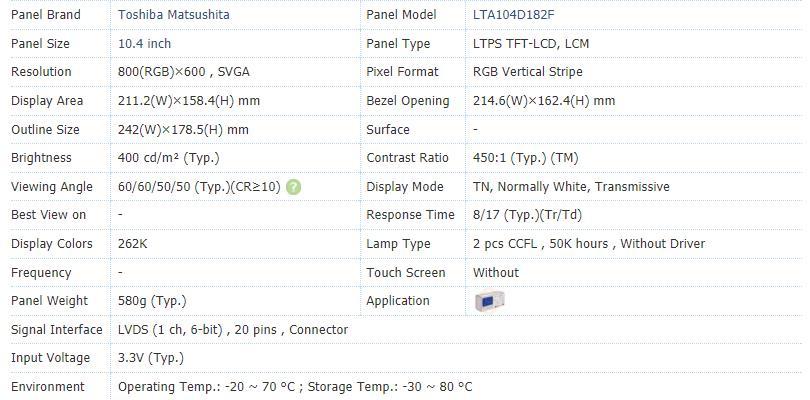Click the Pixel Format RGB Vertical Stripe value

(528, 72)
